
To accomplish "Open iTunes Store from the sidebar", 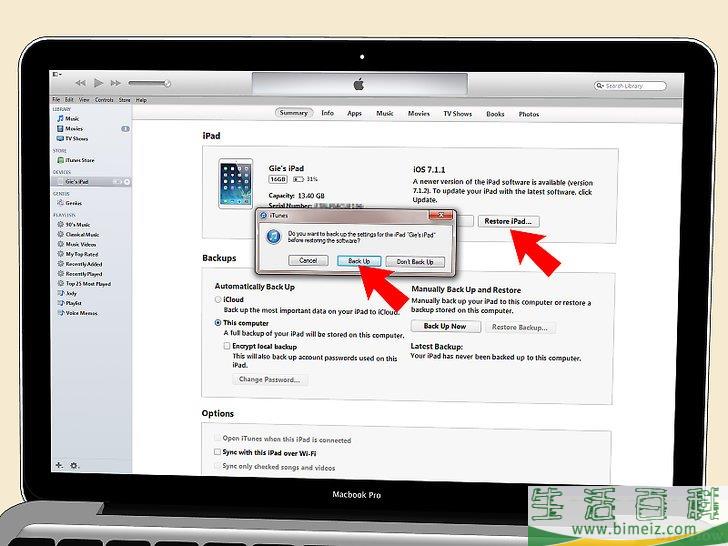I will (76, 160).
